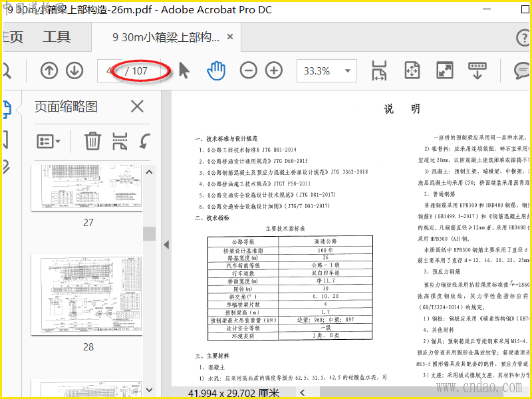Screen dimensions: 532x399
Task: Collapse the navigation pane with the left triangle
Action: coord(166,244)
